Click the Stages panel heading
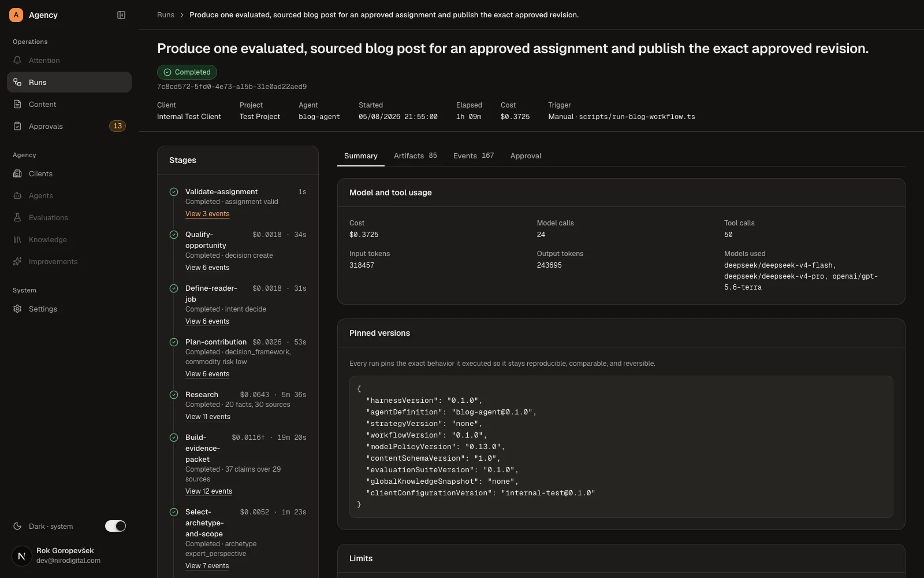924x578 pixels. [x=182, y=160]
